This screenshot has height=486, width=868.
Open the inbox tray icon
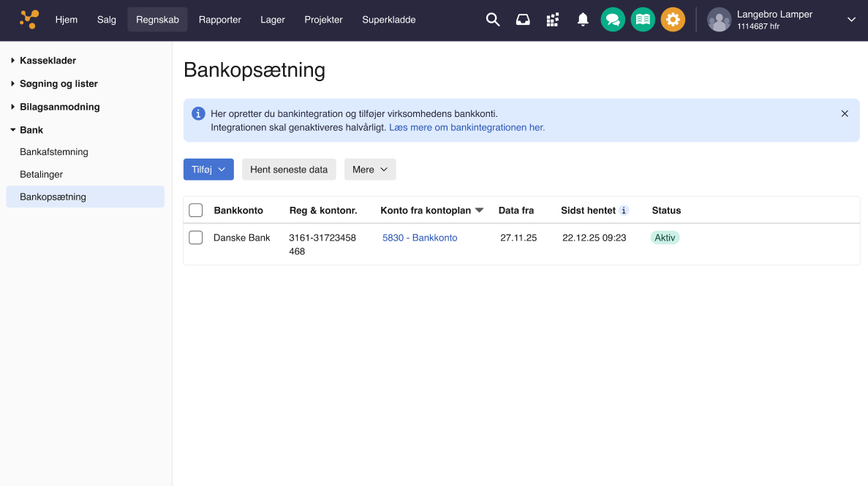coord(522,20)
